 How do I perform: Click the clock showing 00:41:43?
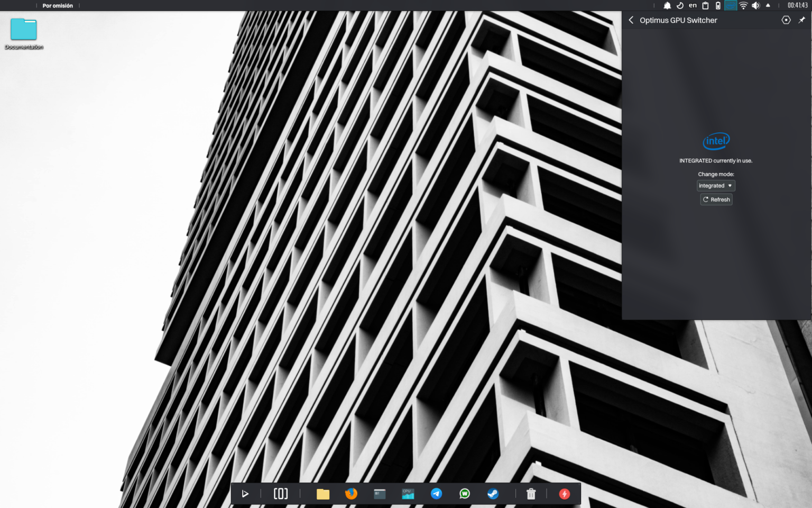tap(797, 5)
